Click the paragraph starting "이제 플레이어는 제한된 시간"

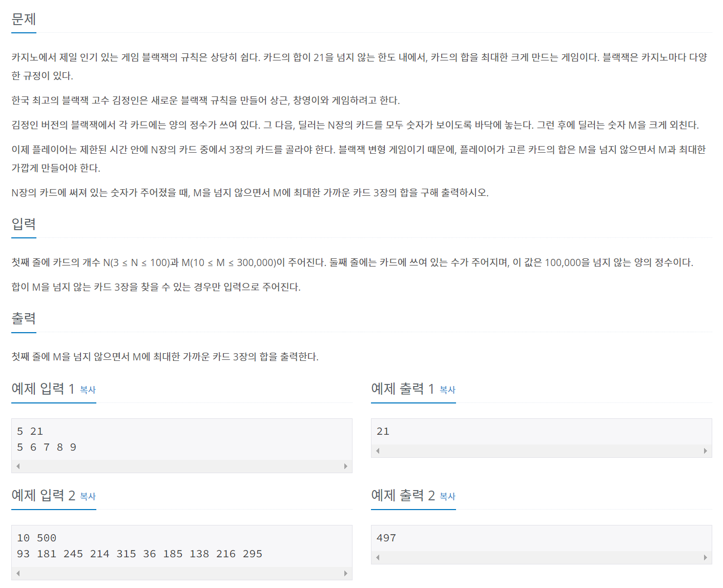[359, 158]
